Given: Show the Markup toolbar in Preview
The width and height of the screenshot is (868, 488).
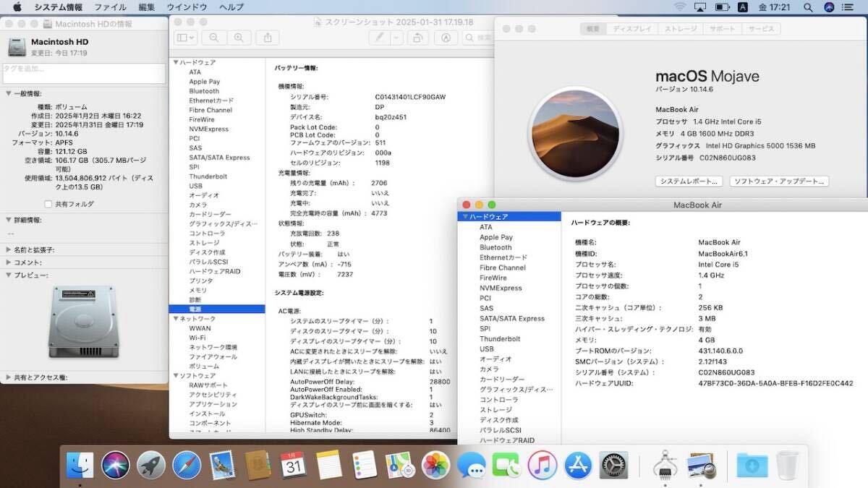Looking at the screenshot, I should pyautogui.click(x=447, y=38).
